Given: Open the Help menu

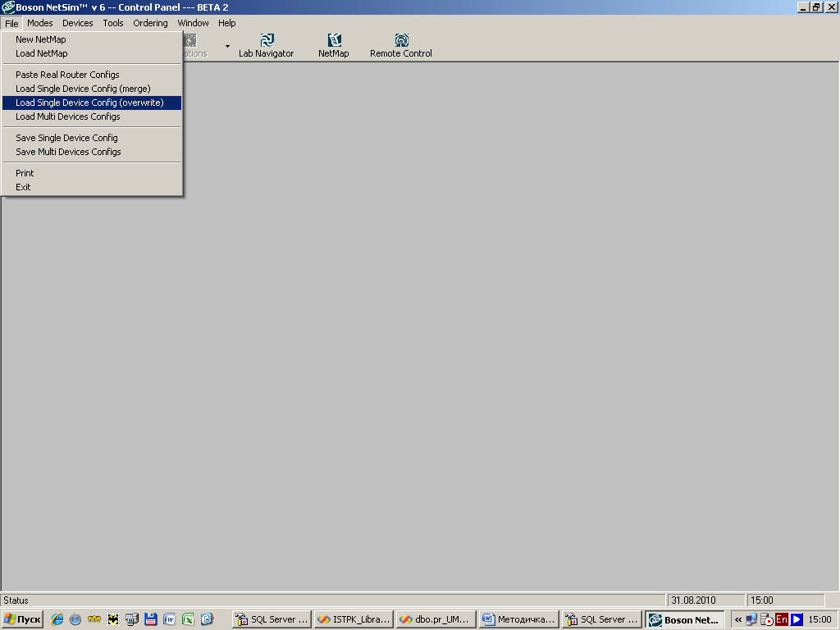Looking at the screenshot, I should 226,23.
